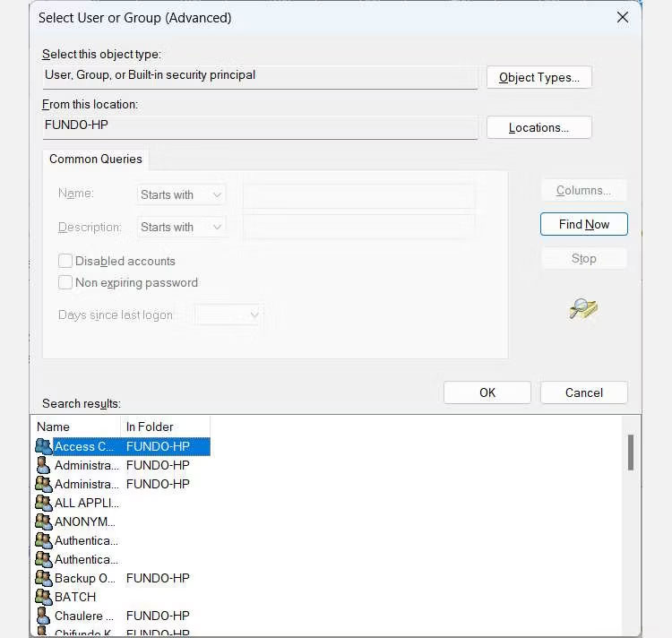Open the Name 'Starts with' dropdown
The image size is (672, 638).
point(181,194)
